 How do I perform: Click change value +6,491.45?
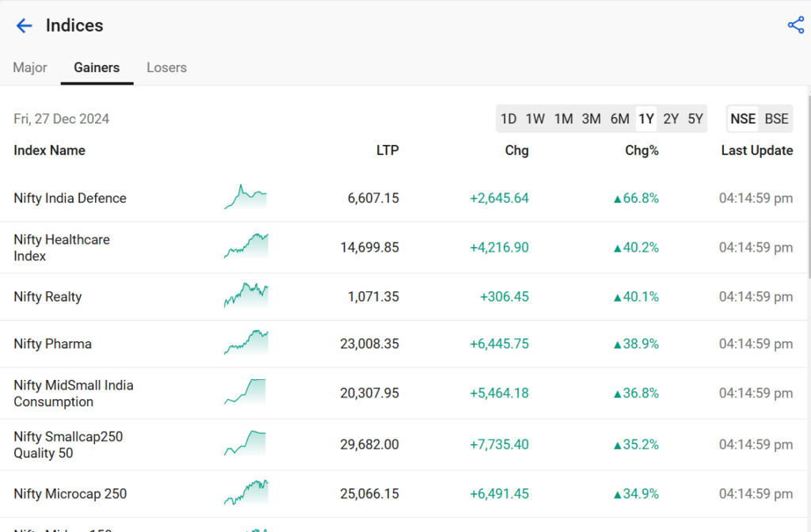(x=499, y=494)
